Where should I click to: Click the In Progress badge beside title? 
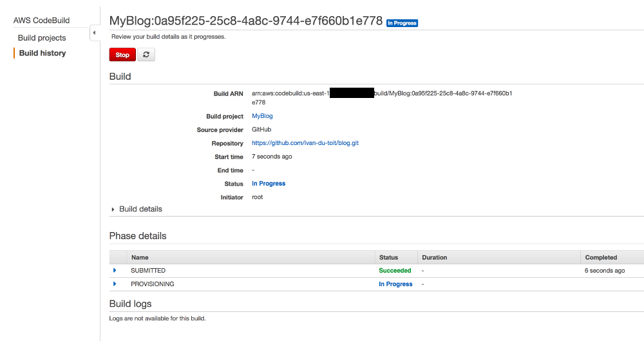point(402,23)
